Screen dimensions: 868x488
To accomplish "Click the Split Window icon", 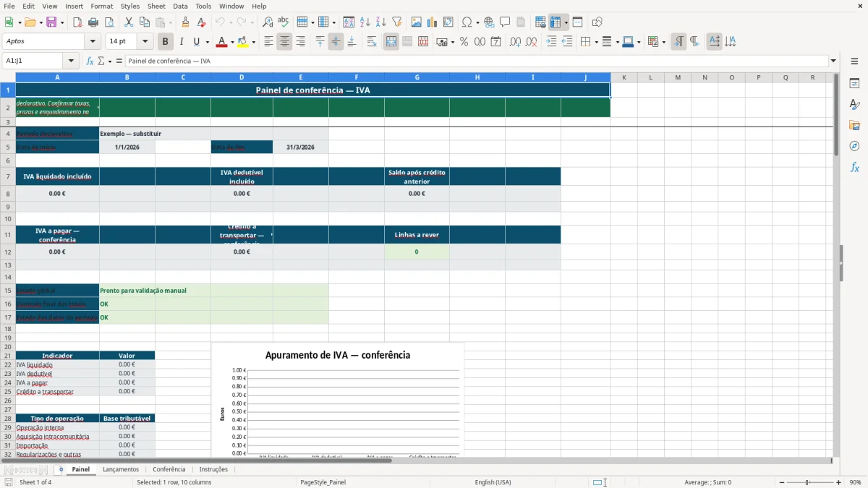I will point(577,22).
